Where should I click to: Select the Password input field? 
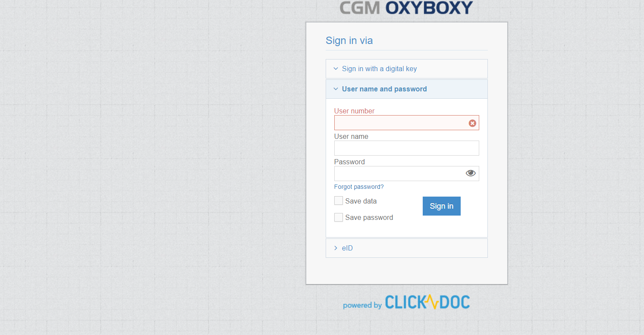point(399,174)
